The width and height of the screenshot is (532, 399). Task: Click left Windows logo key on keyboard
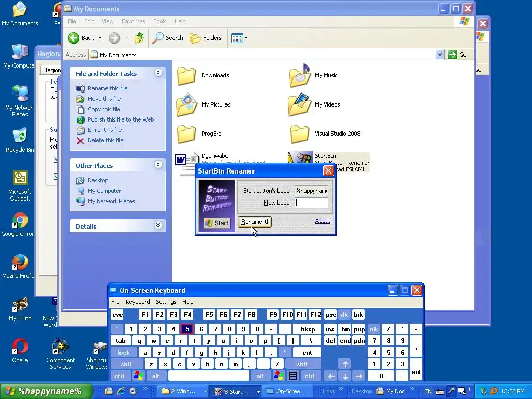[138, 376]
